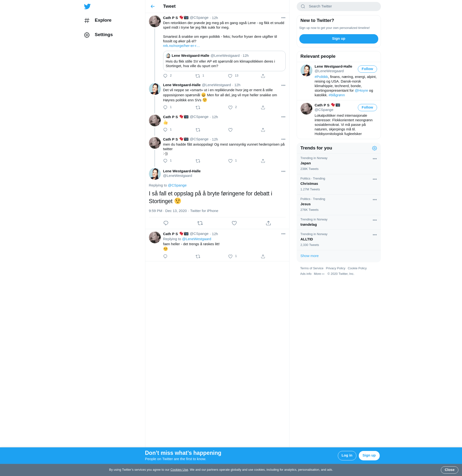
Task: Open Trends settings gear icon
Action: pyautogui.click(x=374, y=148)
